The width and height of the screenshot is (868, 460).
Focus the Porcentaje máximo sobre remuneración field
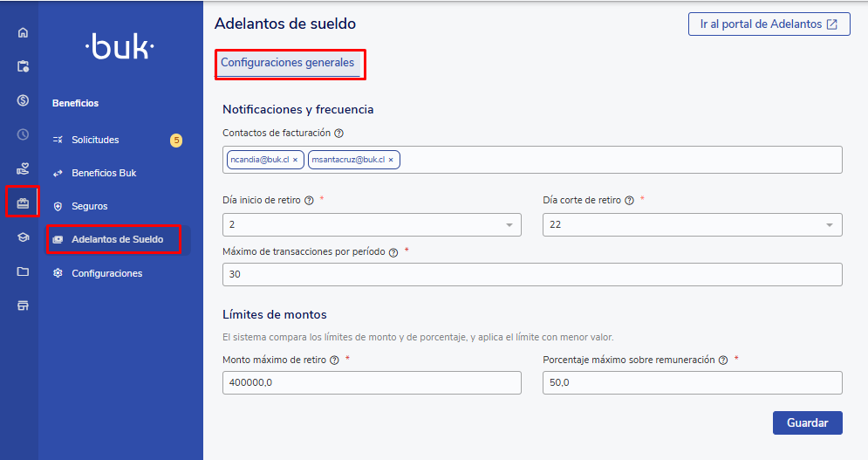[x=692, y=383]
